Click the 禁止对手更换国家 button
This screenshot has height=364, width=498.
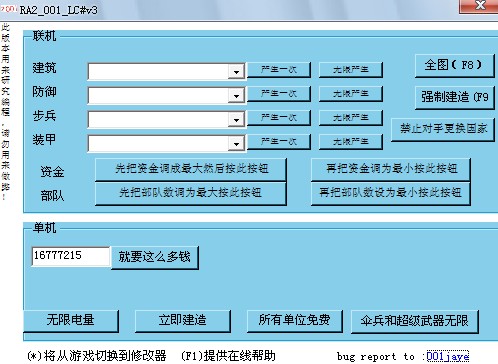[443, 129]
